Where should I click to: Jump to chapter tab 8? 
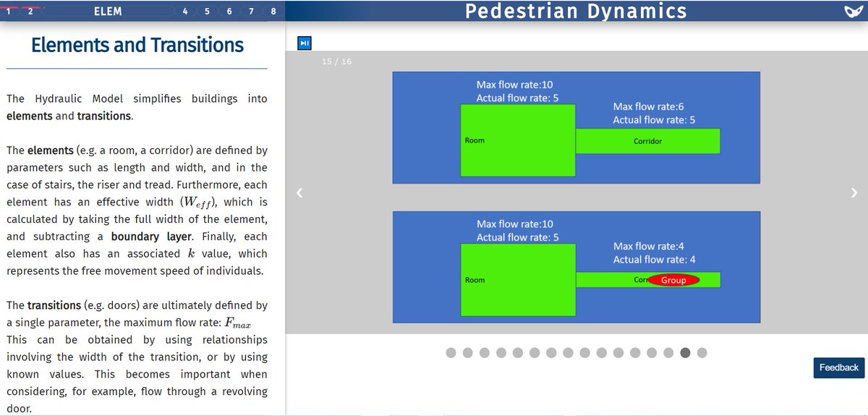[273, 12]
